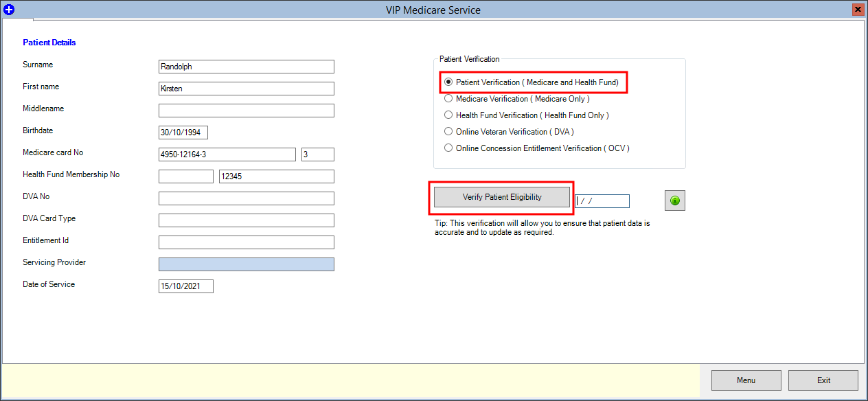
Task: Click the Verify Patient Eligibility button
Action: (502, 197)
